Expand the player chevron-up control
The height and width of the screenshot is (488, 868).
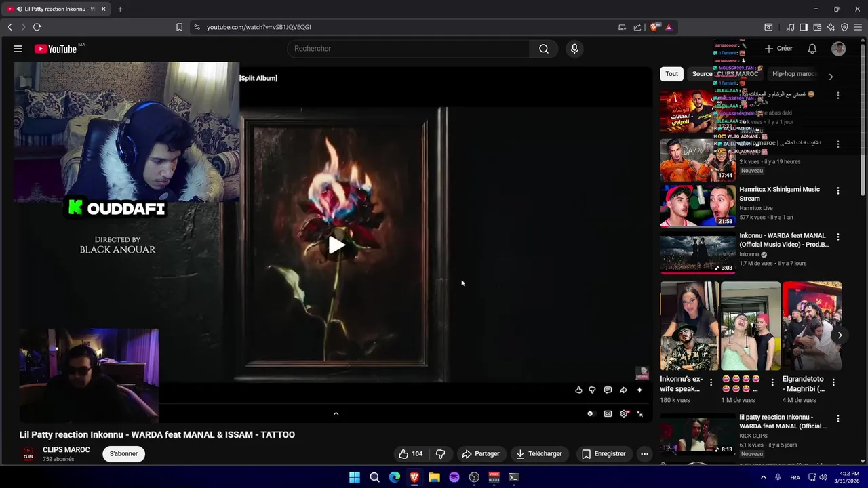coord(336,413)
